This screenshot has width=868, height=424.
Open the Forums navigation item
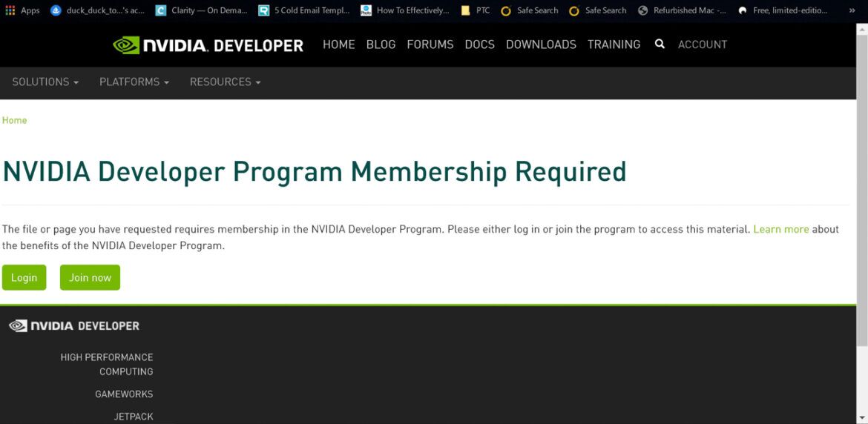tap(430, 44)
